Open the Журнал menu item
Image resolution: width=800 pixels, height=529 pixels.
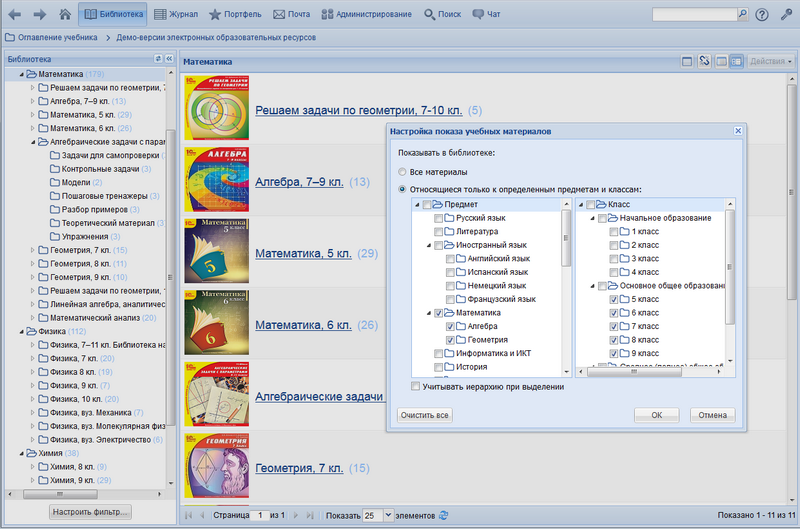point(175,15)
